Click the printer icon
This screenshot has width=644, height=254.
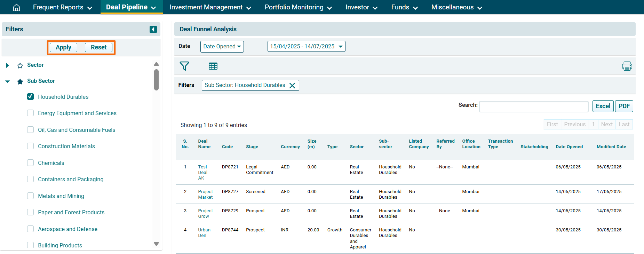[x=627, y=66]
